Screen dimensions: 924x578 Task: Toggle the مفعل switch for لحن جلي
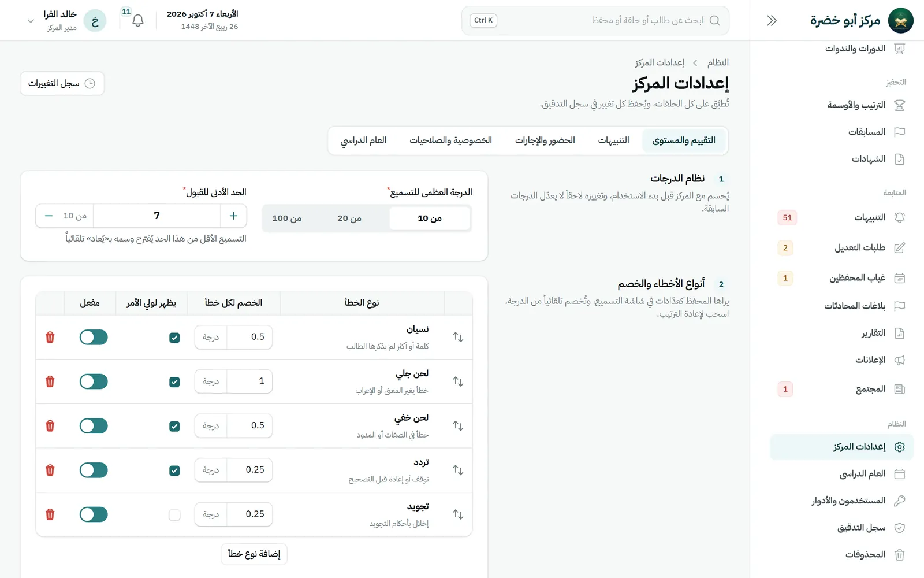(94, 381)
